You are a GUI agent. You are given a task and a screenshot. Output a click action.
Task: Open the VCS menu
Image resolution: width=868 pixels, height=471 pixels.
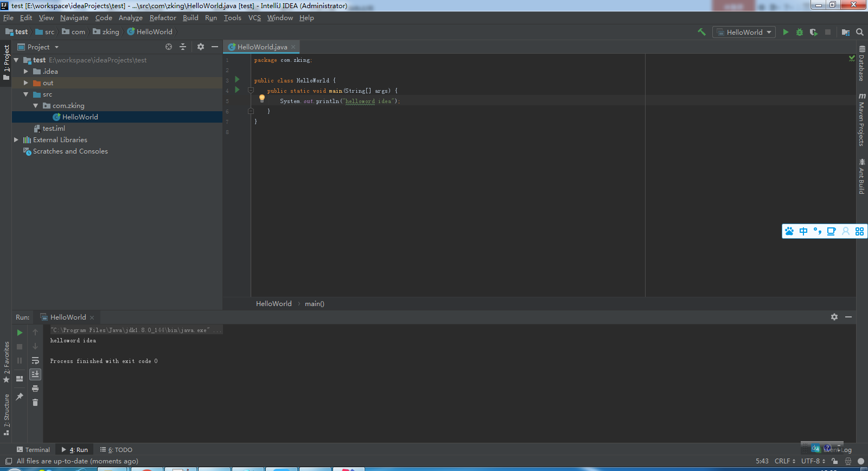(254, 18)
